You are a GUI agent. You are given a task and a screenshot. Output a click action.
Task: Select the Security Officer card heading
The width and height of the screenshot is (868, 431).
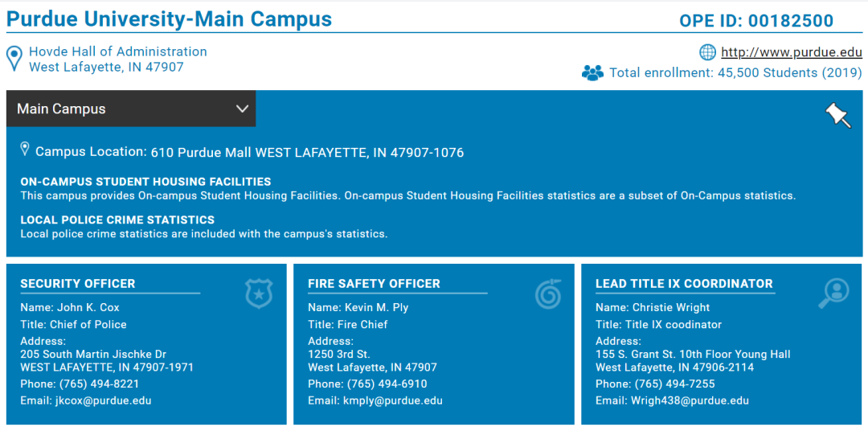click(78, 284)
